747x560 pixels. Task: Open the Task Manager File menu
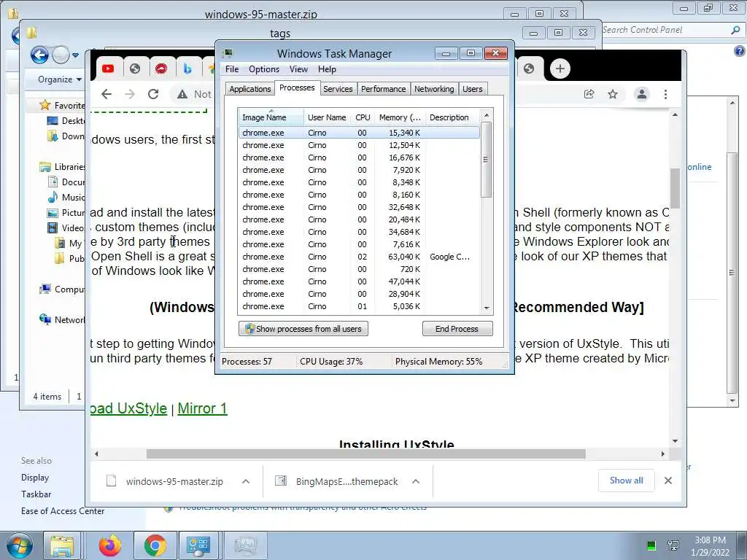coord(232,69)
